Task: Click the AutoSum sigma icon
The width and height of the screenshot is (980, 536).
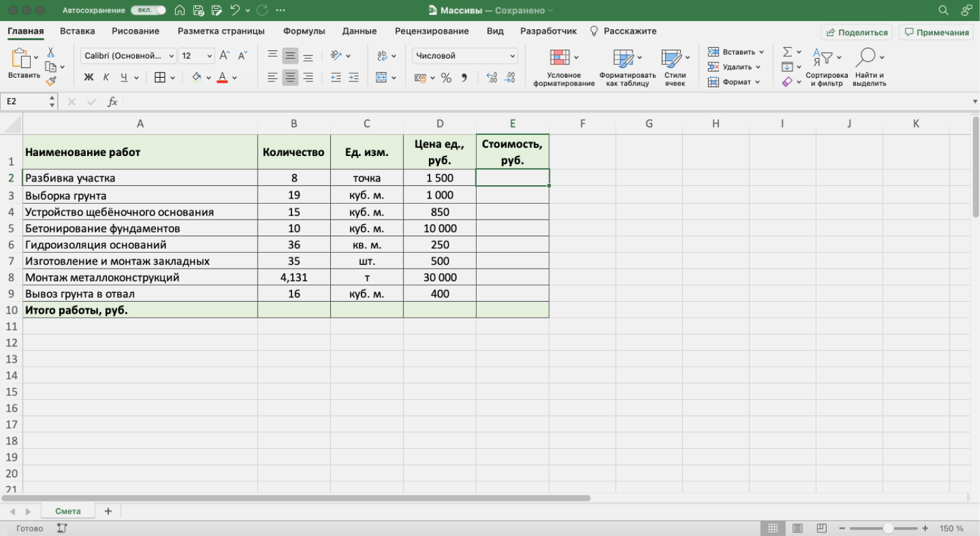Action: pyautogui.click(x=787, y=52)
